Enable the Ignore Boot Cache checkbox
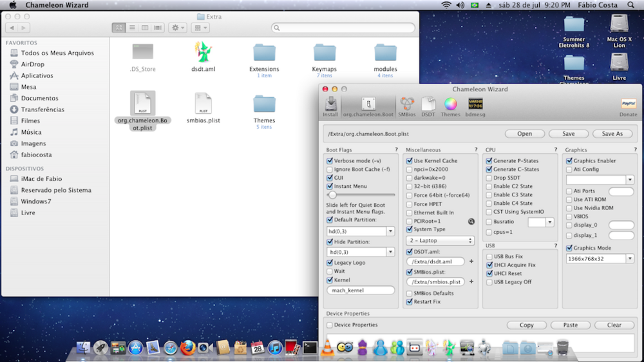The height and width of the screenshot is (362, 644). pyautogui.click(x=330, y=169)
